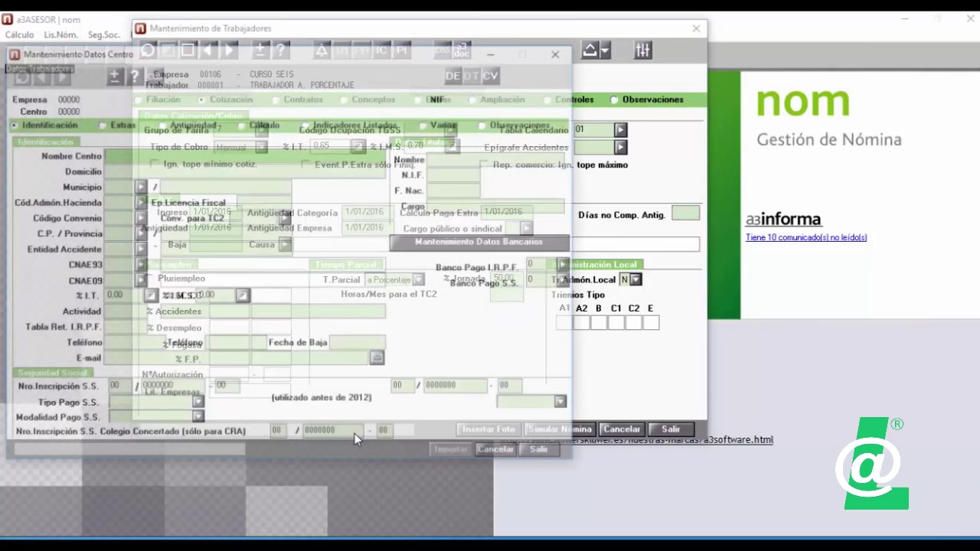Click the Mantenimiento Datos Bancarios button
Viewport: 980px width, 551px height.
[479, 242]
